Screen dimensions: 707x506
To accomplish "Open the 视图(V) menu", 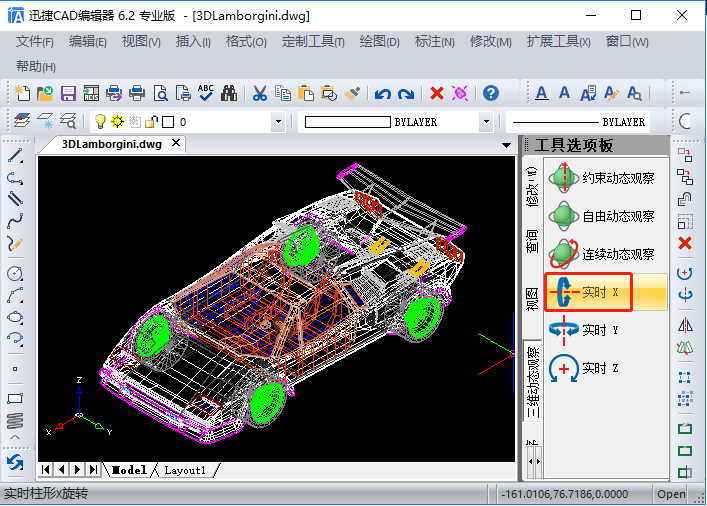I will click(x=141, y=42).
